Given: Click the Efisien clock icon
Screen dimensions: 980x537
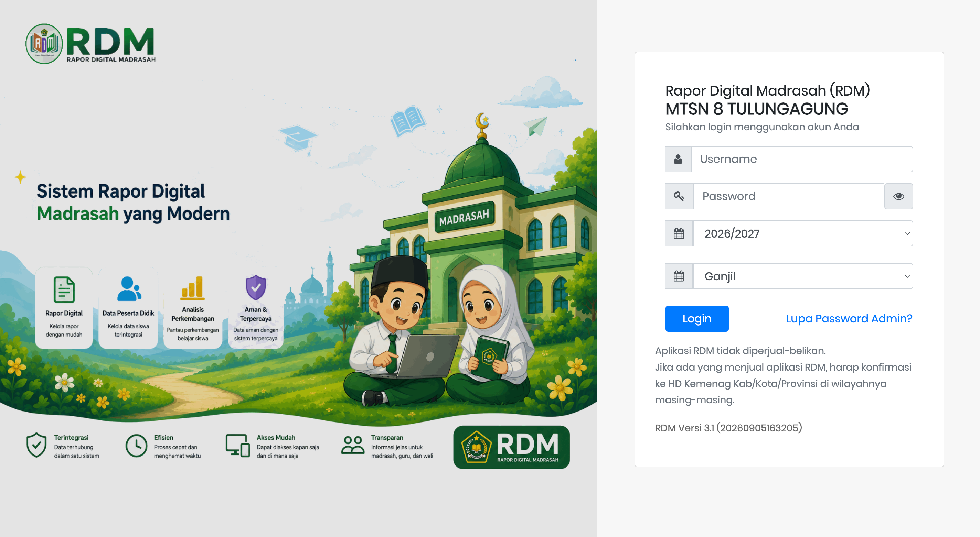Looking at the screenshot, I should (136, 446).
